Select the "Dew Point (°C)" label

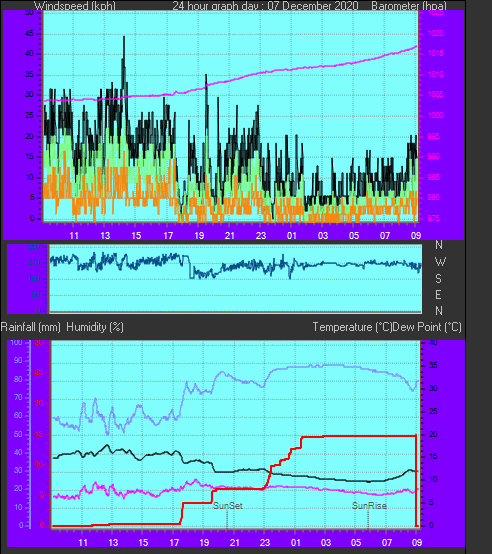427,327
